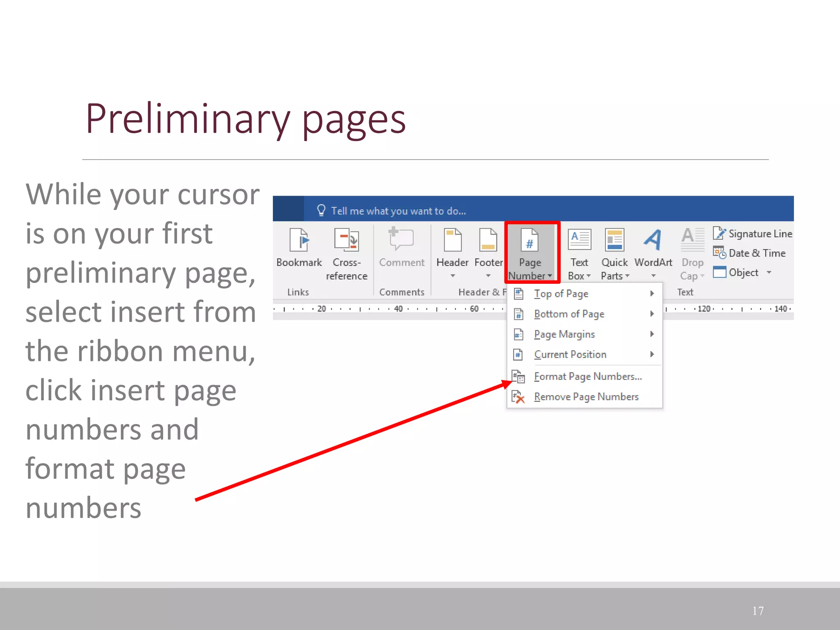The height and width of the screenshot is (630, 840).
Task: Click the Comment icon
Action: point(401,239)
